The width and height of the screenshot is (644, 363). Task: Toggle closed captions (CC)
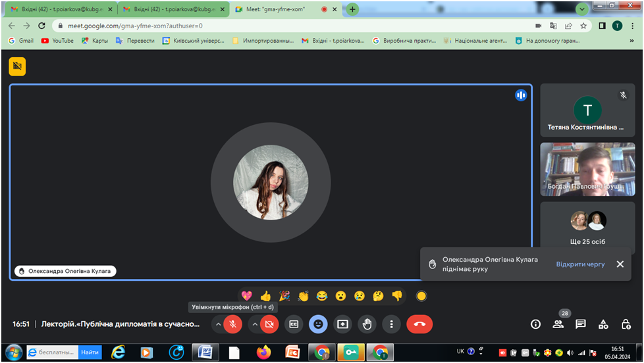[294, 324]
